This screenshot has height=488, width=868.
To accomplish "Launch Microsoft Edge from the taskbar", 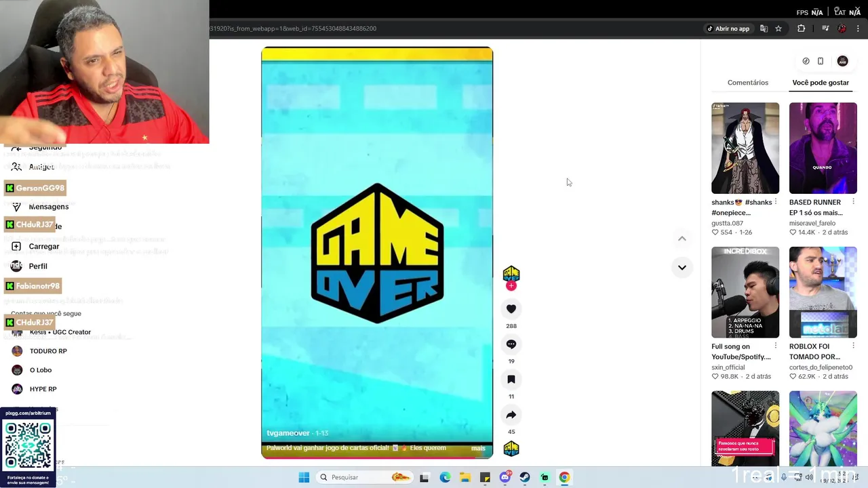I will coord(445,477).
